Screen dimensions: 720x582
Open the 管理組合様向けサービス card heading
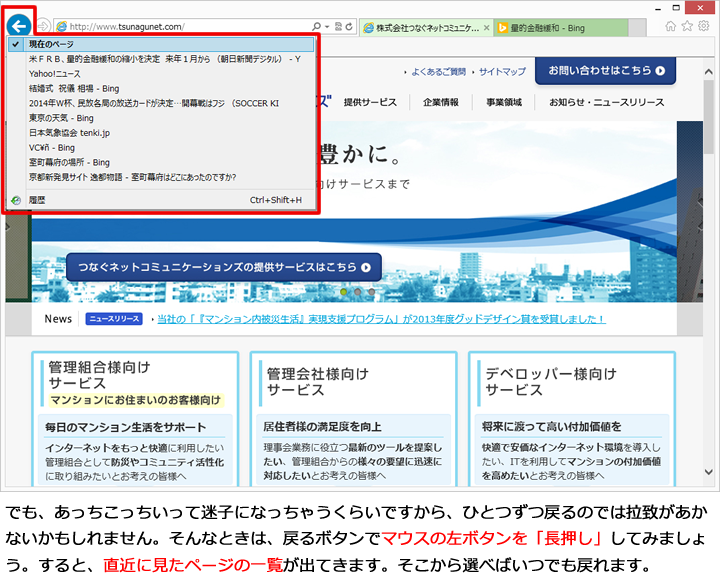click(99, 375)
